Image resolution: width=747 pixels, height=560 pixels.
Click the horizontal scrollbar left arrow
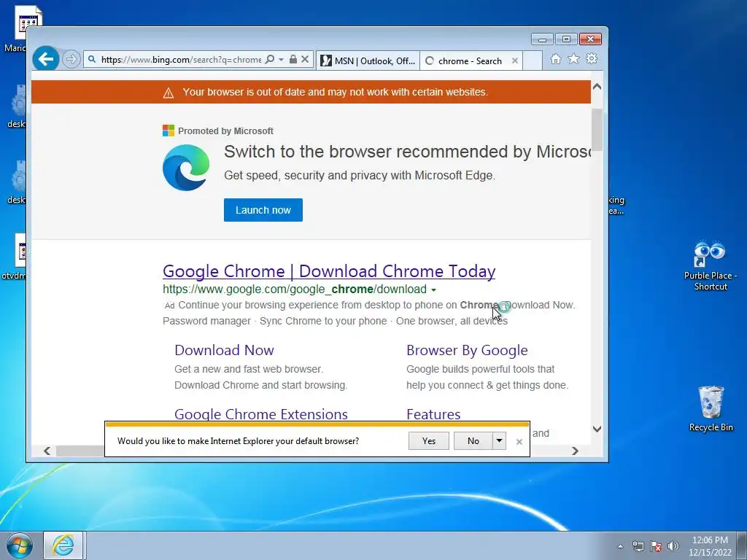(x=47, y=451)
